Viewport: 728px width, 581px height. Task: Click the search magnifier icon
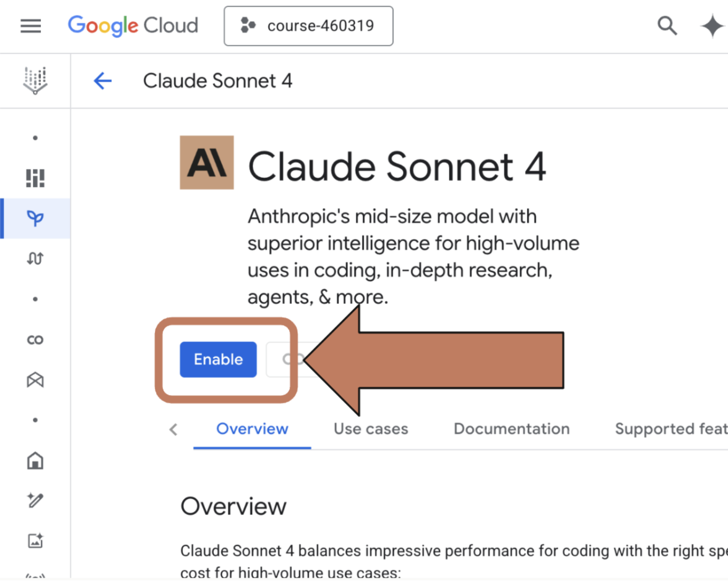[667, 25]
